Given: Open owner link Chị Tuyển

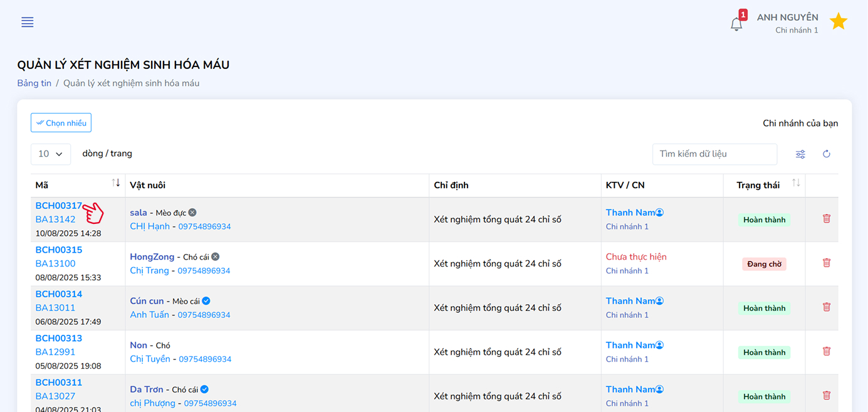Looking at the screenshot, I should click(150, 359).
